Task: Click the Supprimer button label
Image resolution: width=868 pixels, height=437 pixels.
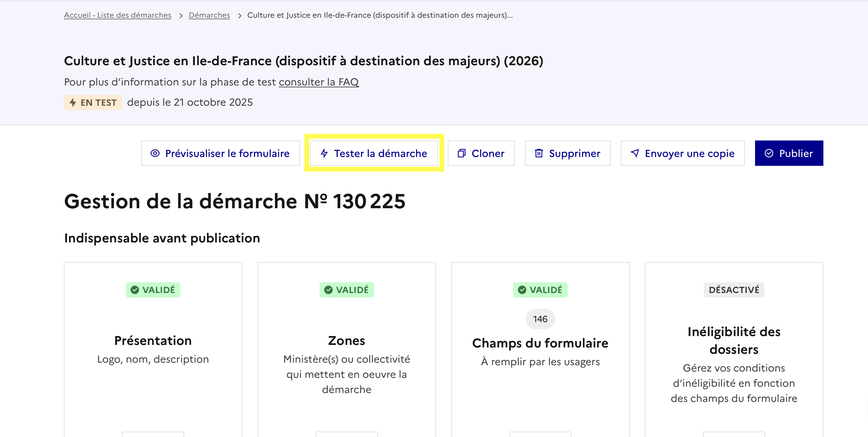Action: pos(575,153)
